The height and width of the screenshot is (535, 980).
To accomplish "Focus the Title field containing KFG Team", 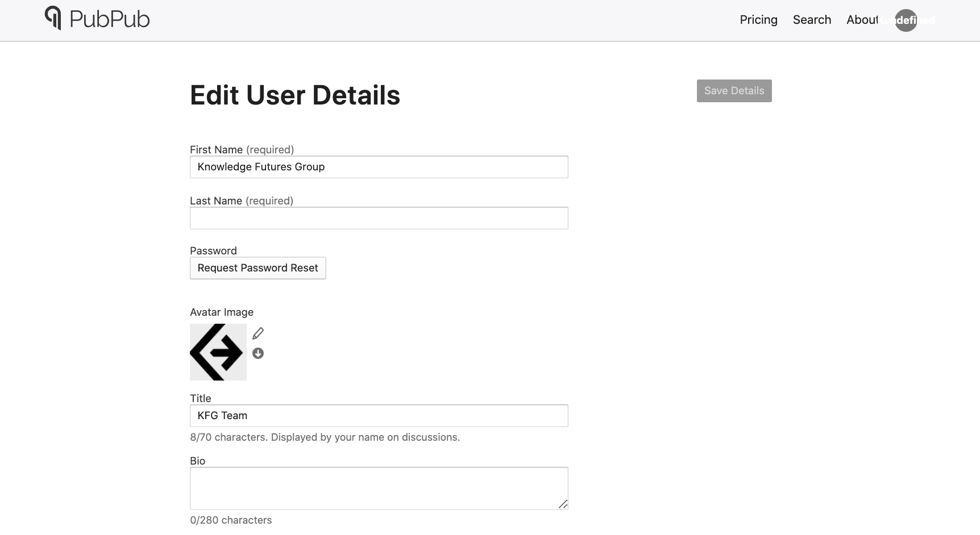I will tap(379, 415).
